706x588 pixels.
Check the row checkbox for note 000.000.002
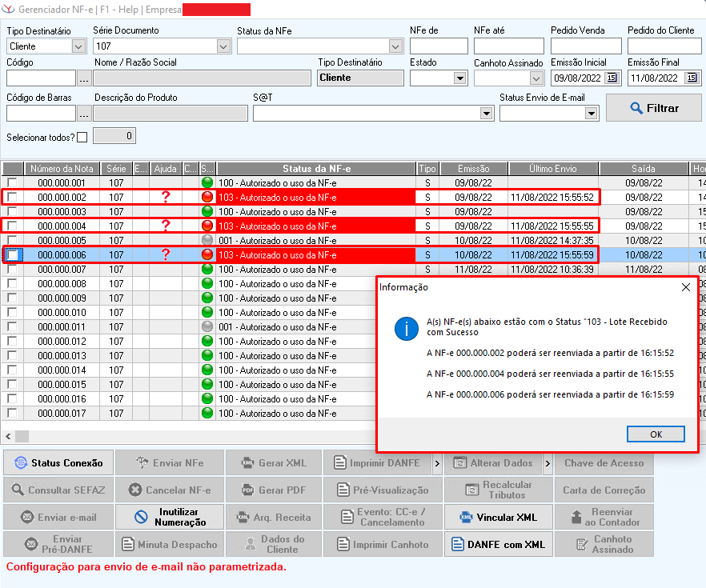pos(13,198)
